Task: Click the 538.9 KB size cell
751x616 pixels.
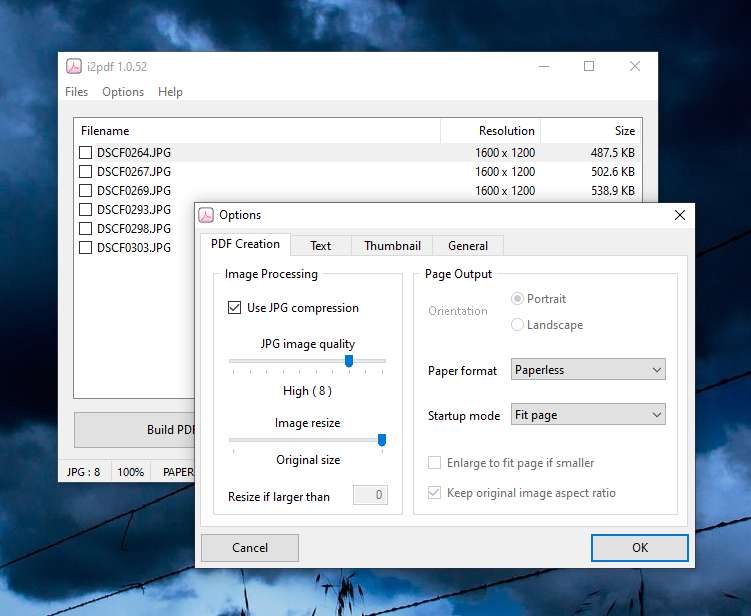Action: pyautogui.click(x=613, y=191)
